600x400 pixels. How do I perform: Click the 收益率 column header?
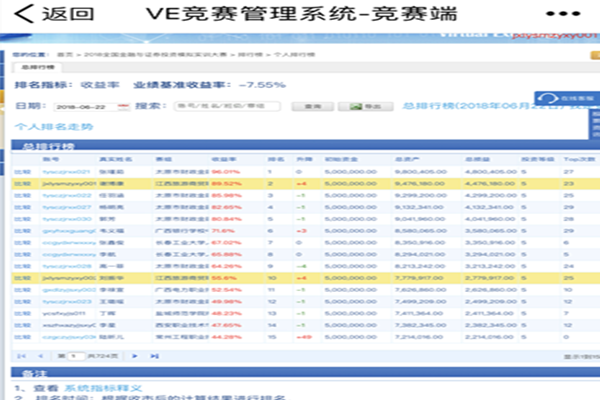coord(223,159)
